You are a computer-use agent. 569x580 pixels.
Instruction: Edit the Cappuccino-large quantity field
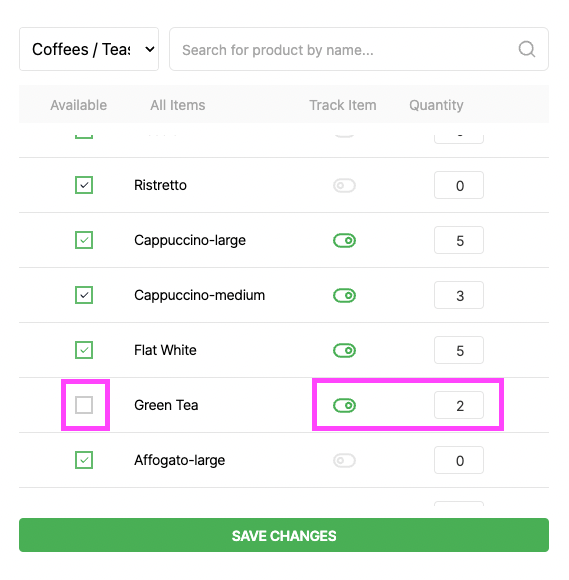[459, 240]
